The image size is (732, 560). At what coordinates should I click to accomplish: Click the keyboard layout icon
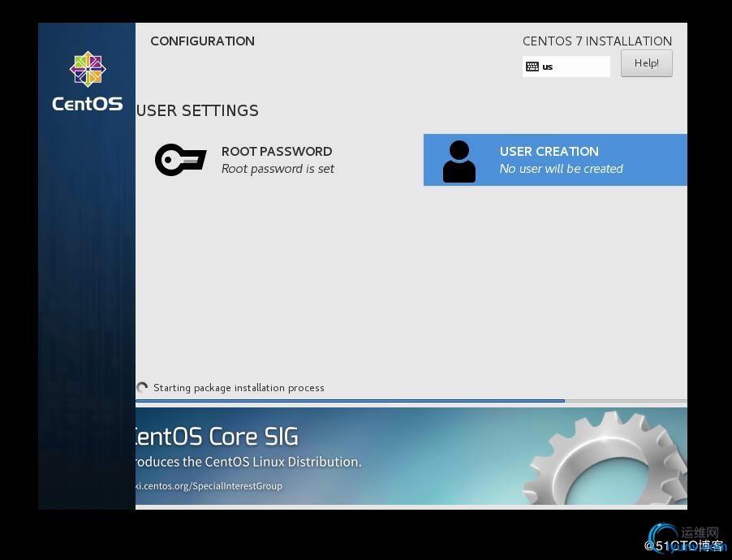coord(532,67)
